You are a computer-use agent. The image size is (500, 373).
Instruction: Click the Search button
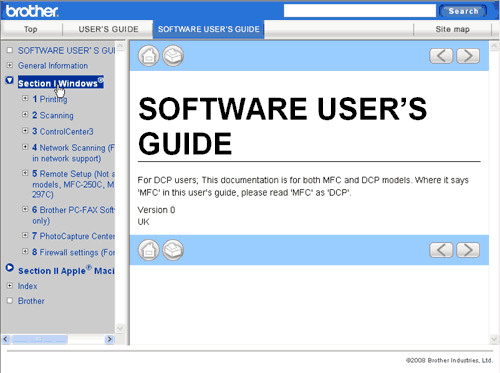coord(463,11)
